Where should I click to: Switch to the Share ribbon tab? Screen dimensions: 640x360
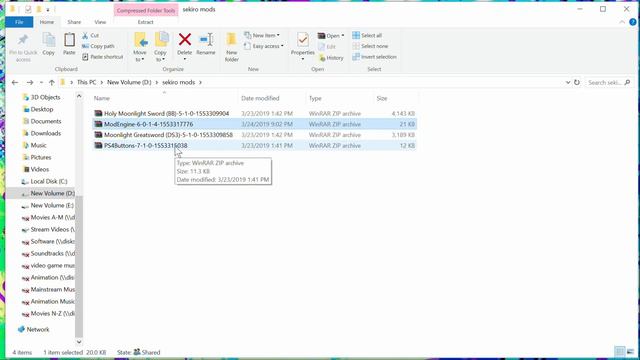(x=74, y=22)
